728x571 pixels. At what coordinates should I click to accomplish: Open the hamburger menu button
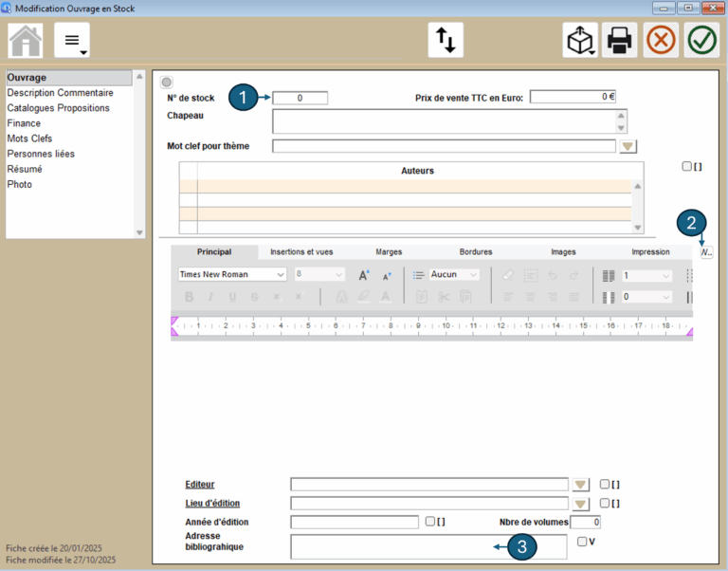click(x=72, y=41)
